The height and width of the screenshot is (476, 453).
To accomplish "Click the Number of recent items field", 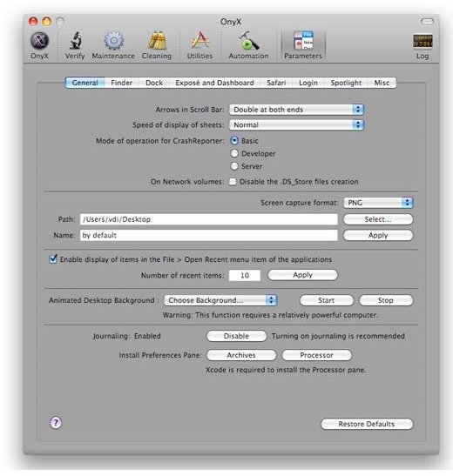I will tap(245, 275).
